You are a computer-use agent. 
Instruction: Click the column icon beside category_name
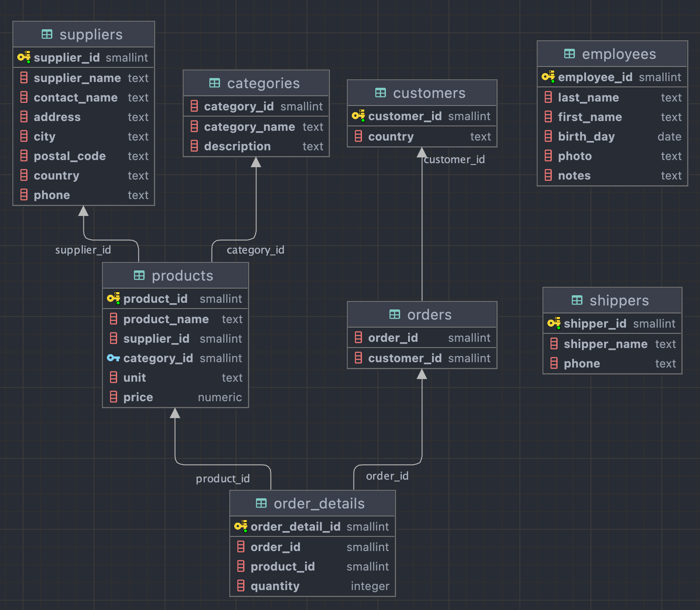194,126
